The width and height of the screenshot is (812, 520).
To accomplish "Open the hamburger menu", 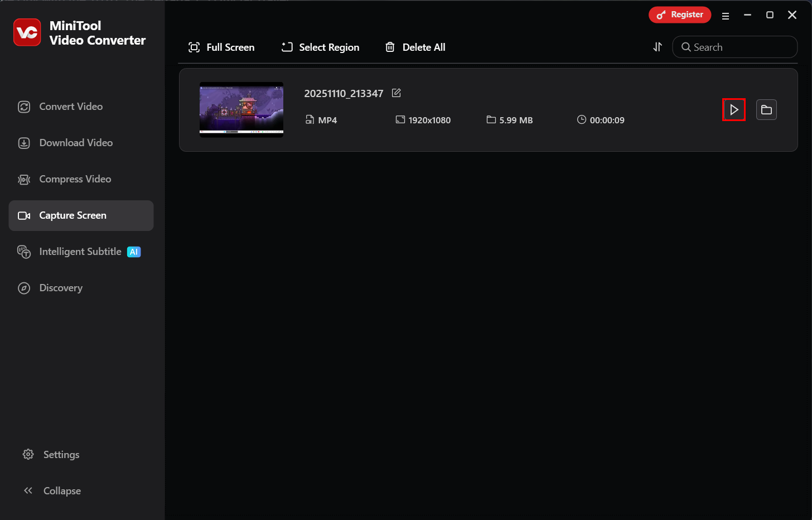I will [725, 15].
